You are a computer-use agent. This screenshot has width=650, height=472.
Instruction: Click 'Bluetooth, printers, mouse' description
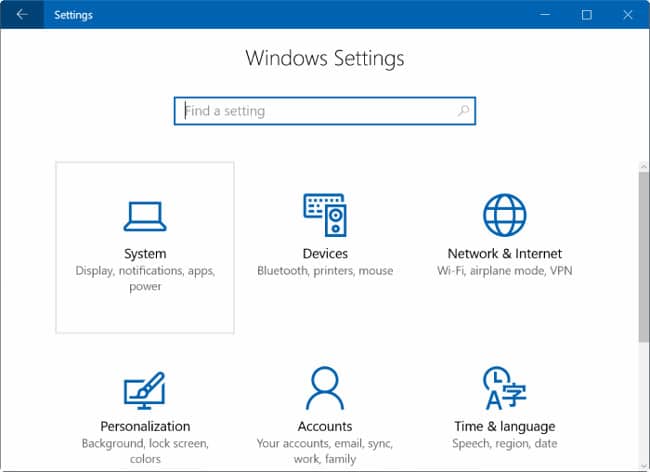[325, 271]
